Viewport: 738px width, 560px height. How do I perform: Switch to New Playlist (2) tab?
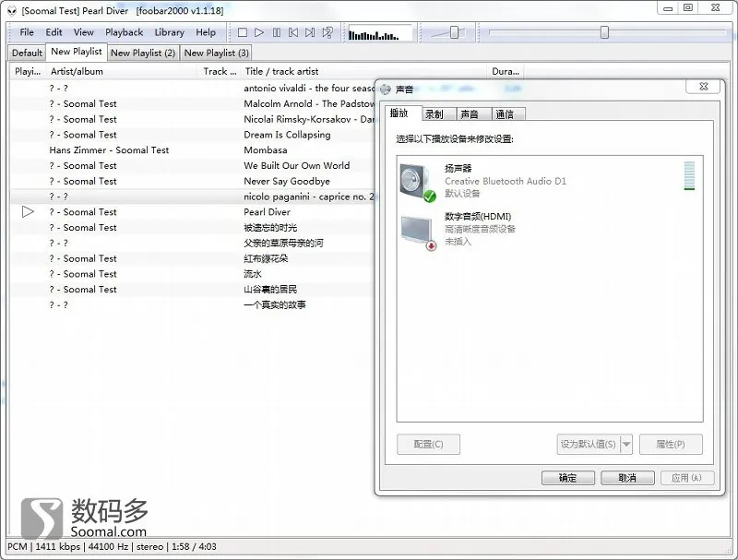pos(143,53)
